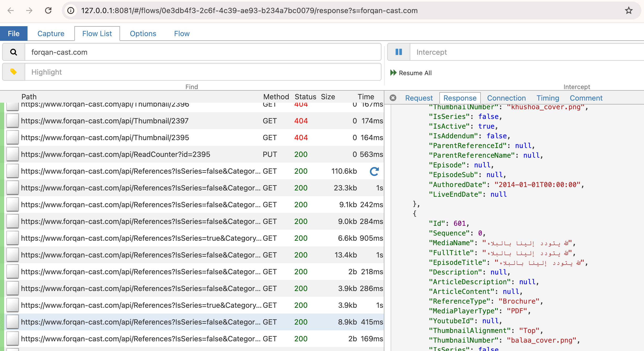This screenshot has height=351, width=644.
Task: Switch to the Capture tab
Action: coord(51,34)
